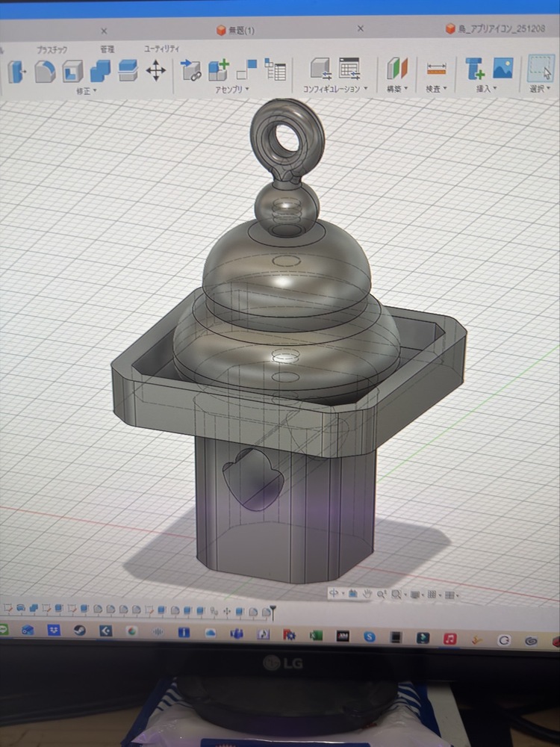Select the Move/Copy arrows tool
Viewport: 560px width, 747px height.
[x=155, y=71]
